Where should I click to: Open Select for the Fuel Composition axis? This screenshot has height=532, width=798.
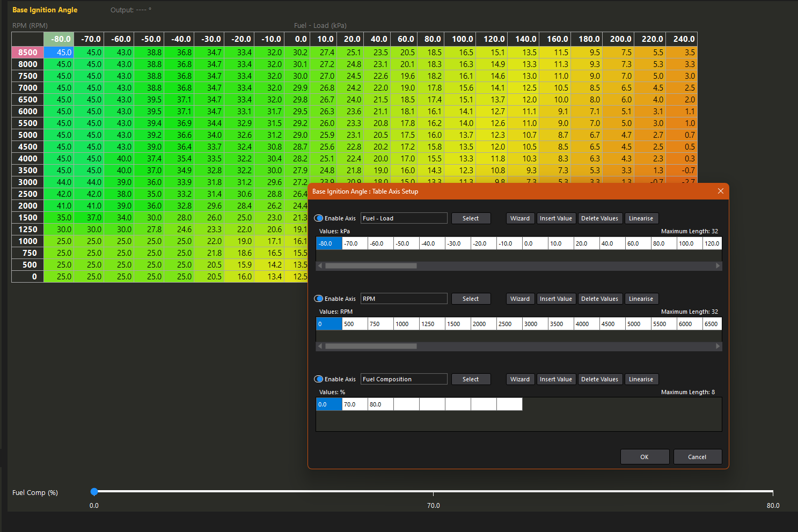coord(471,379)
